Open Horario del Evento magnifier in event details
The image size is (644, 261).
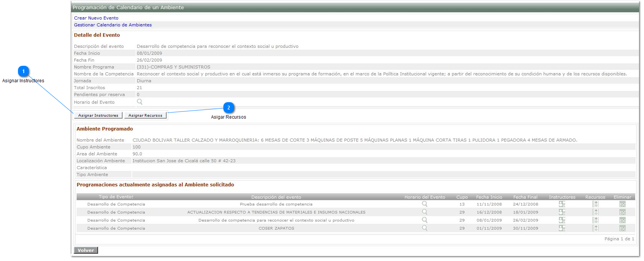[140, 102]
